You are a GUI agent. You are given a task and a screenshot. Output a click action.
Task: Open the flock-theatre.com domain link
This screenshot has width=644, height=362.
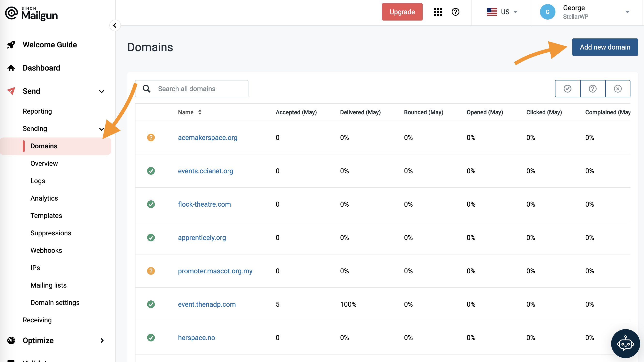pos(204,204)
